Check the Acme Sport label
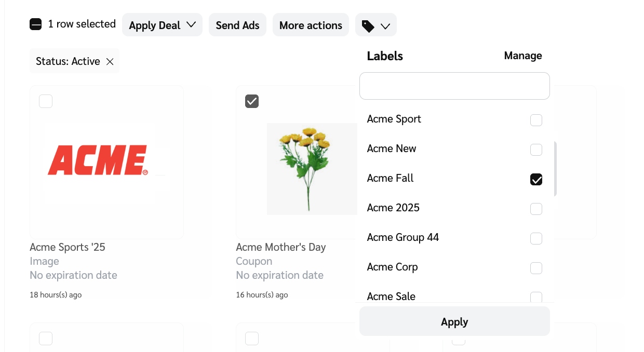 [536, 120]
